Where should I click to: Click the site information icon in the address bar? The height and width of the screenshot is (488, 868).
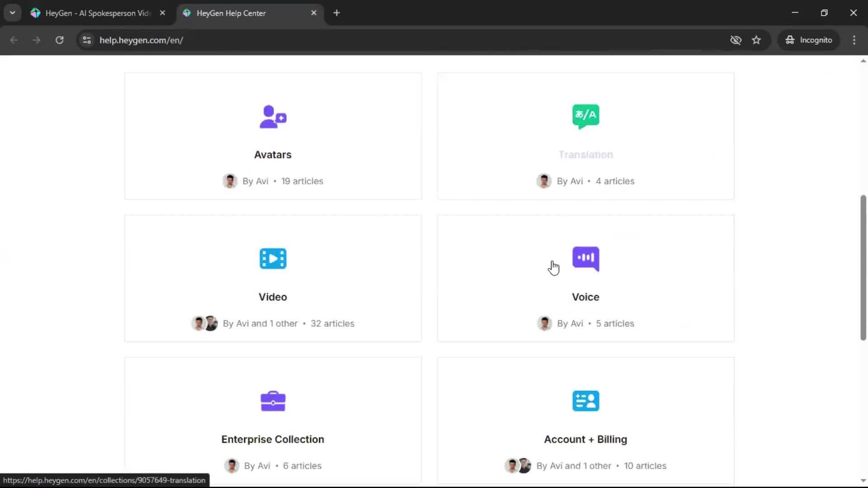pyautogui.click(x=87, y=40)
